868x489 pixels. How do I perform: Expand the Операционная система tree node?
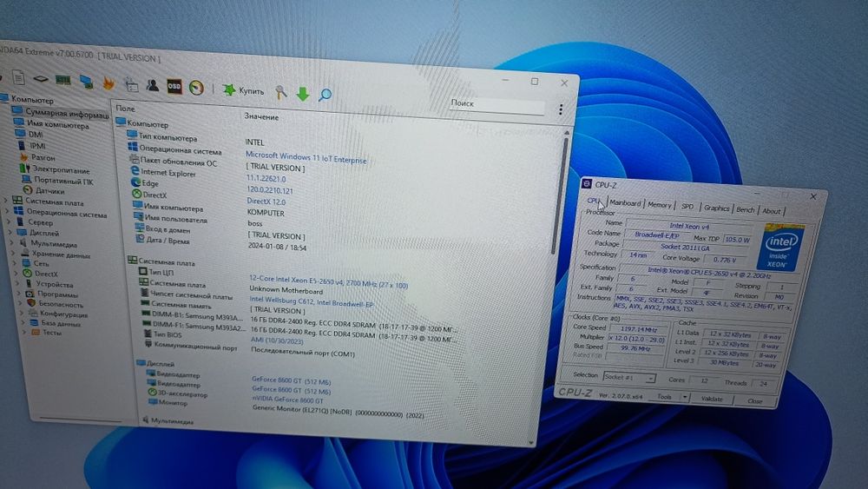pyautogui.click(x=7, y=211)
